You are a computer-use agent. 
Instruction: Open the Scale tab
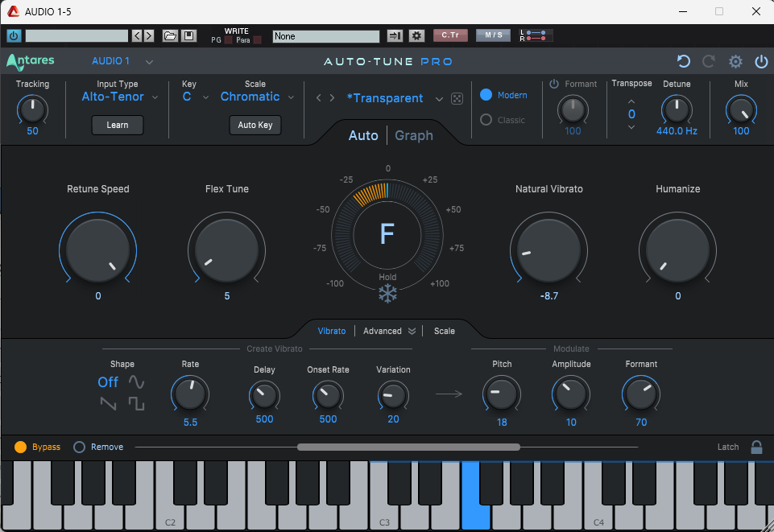tap(445, 331)
